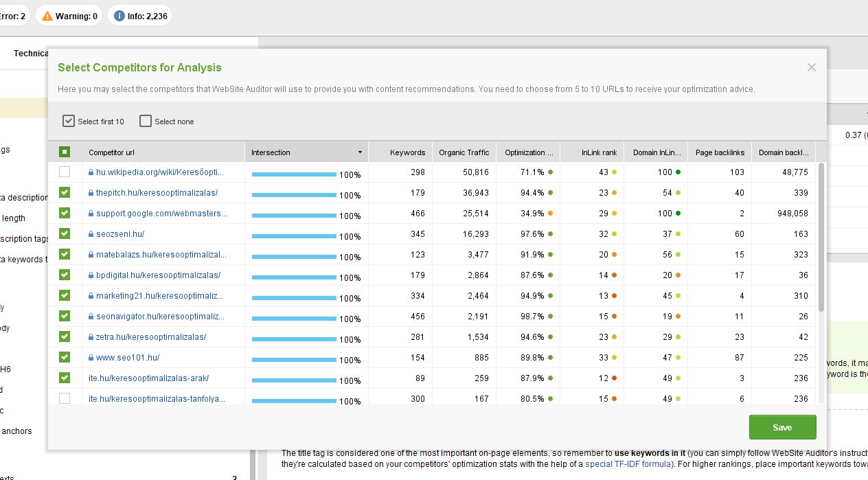Check the ite.hu keresooptimalizalas-tanfolya competitor

tap(65, 398)
